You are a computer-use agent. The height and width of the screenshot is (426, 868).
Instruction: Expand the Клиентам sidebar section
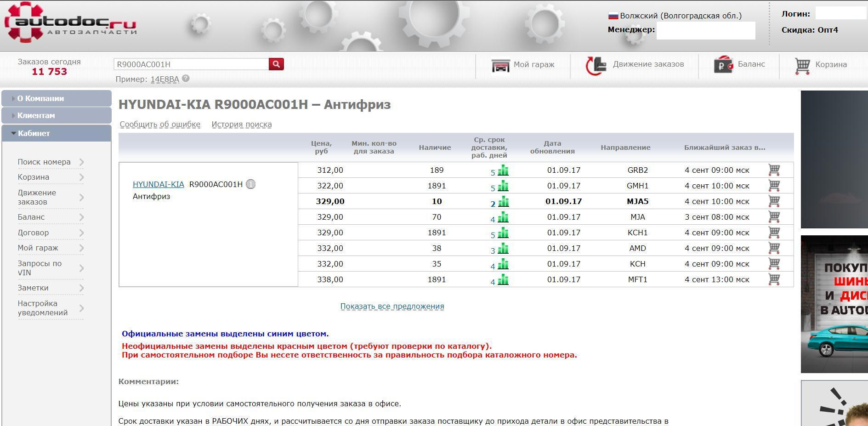pos(36,115)
